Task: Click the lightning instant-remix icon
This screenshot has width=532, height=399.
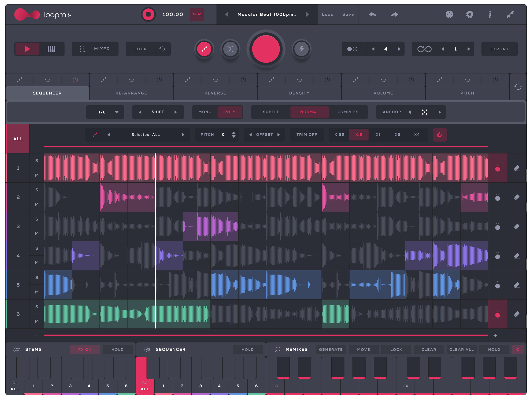Action: tap(302, 49)
